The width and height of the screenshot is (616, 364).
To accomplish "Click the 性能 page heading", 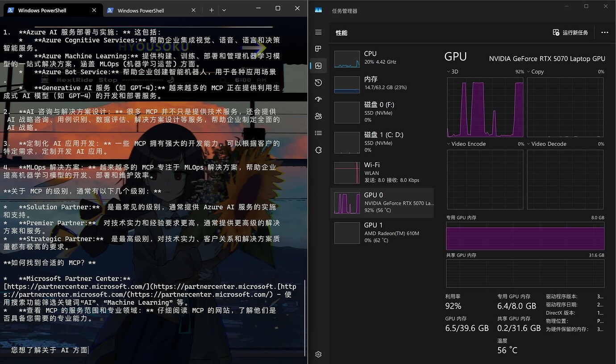I will tap(341, 33).
